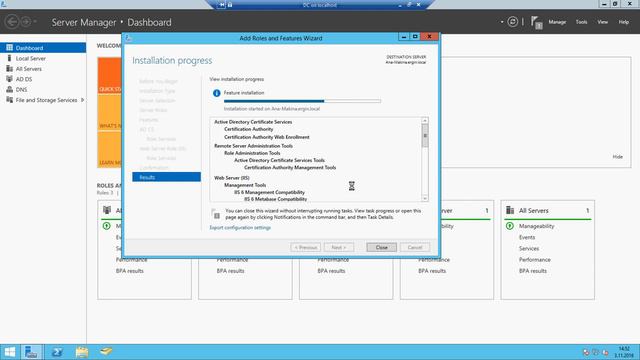
Task: Click Manageability in the All Servers tile
Action: (536, 226)
